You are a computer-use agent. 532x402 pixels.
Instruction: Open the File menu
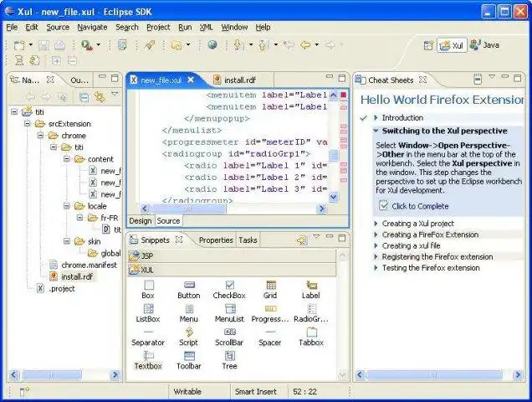pyautogui.click(x=12, y=27)
